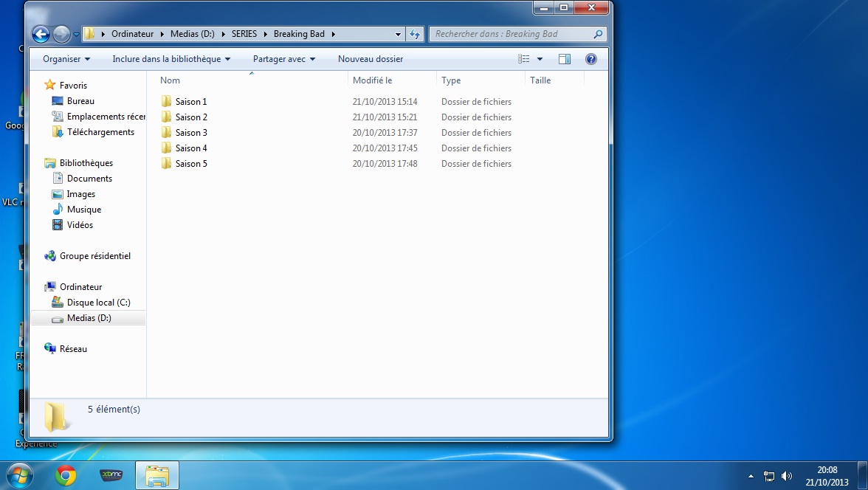Open the view options dropdown arrow
Viewport: 868px width, 490px height.
540,59
